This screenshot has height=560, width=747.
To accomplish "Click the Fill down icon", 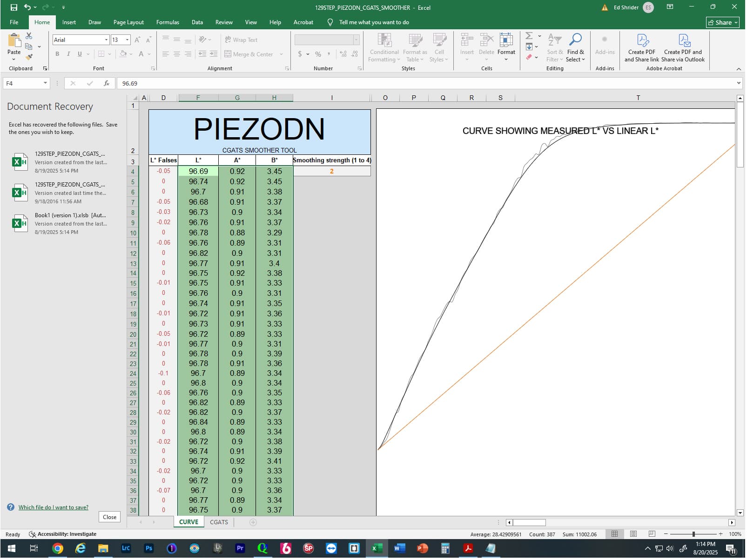I will (530, 47).
